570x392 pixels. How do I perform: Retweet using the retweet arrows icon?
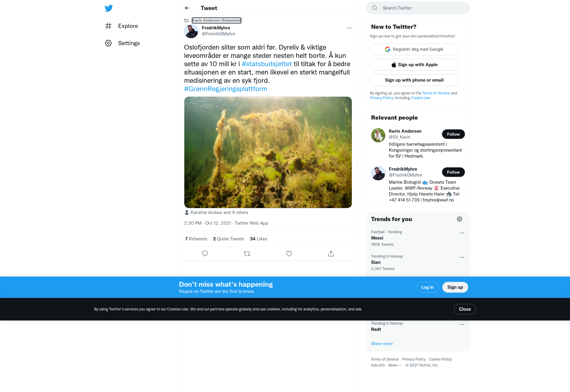point(247,254)
